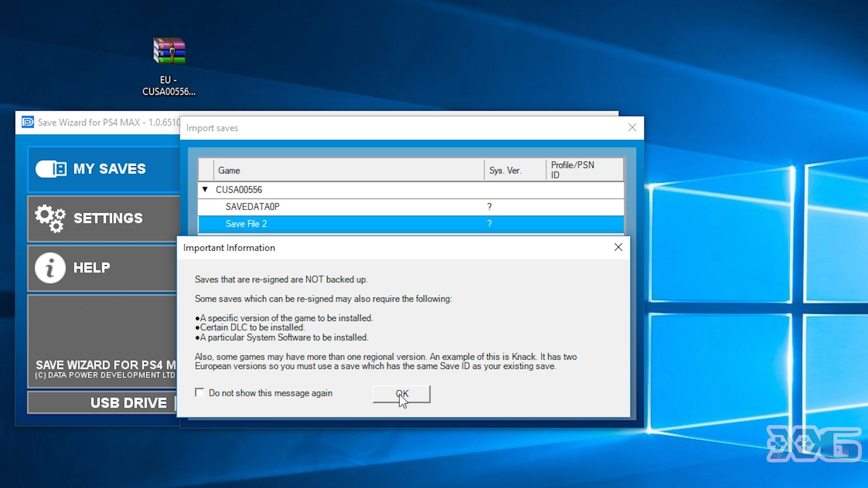Click the Sys. Ver. column header
The image size is (868, 488).
coord(515,170)
